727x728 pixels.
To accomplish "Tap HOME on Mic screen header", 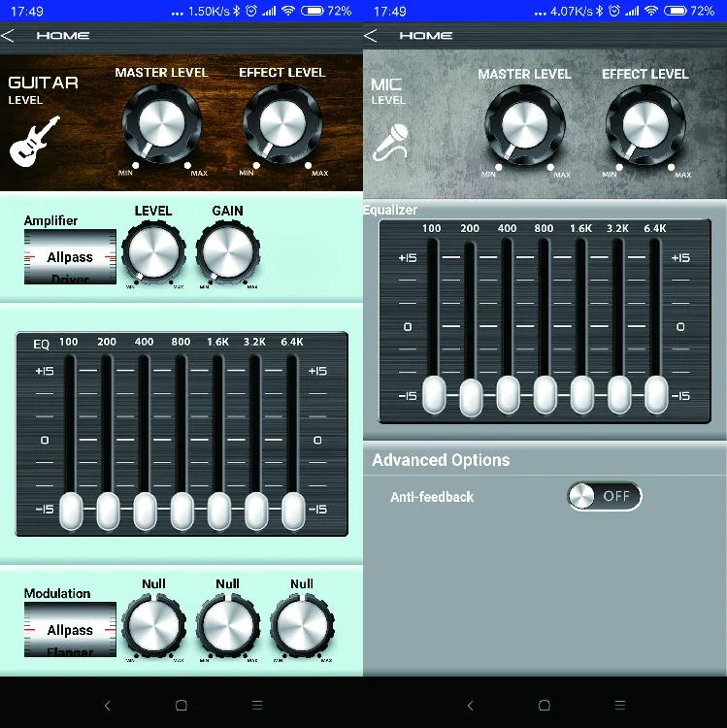I will [426, 36].
